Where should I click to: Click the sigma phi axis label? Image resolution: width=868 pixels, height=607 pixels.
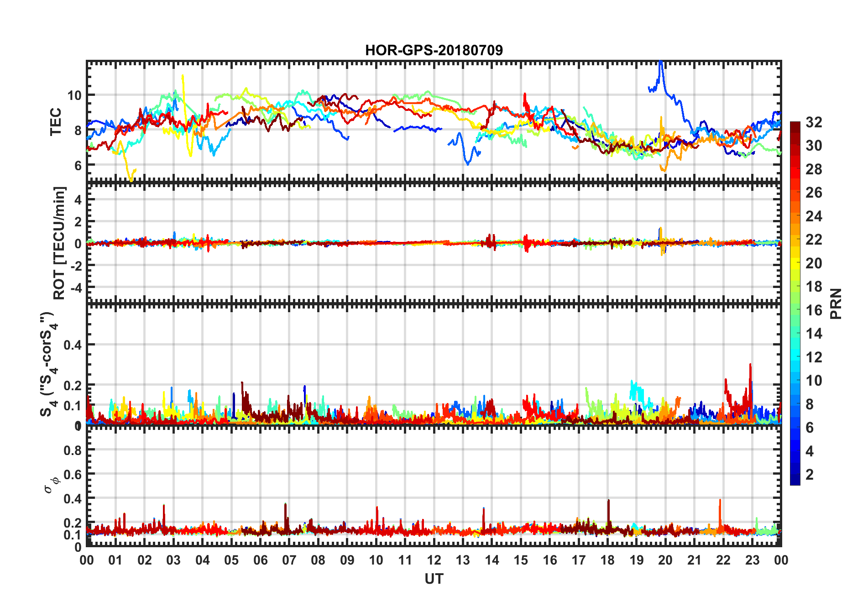(x=52, y=485)
